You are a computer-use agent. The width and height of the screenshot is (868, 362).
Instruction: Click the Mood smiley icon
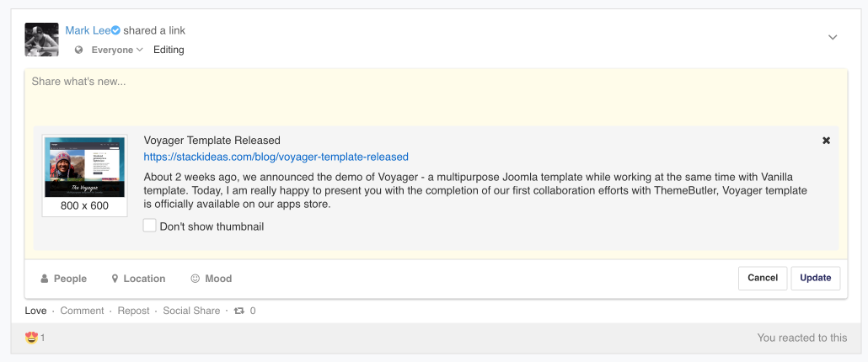tap(195, 279)
